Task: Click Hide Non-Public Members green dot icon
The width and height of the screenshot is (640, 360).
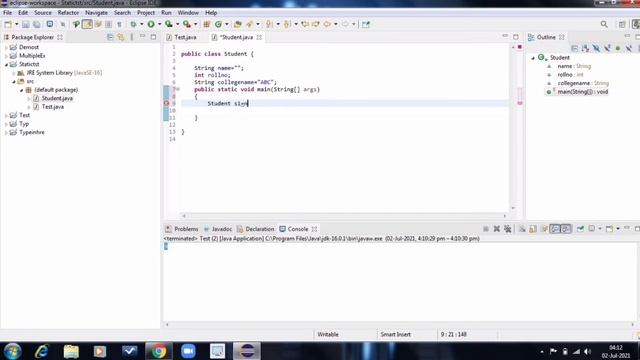Action: point(618,49)
